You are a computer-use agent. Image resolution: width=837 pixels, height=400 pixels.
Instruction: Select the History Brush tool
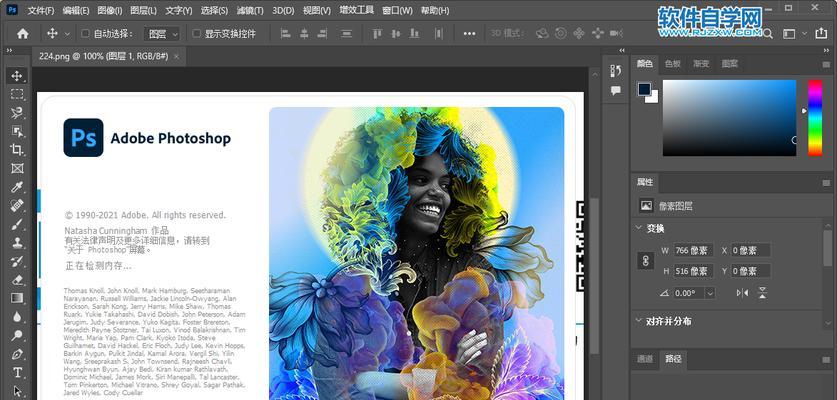(x=17, y=261)
